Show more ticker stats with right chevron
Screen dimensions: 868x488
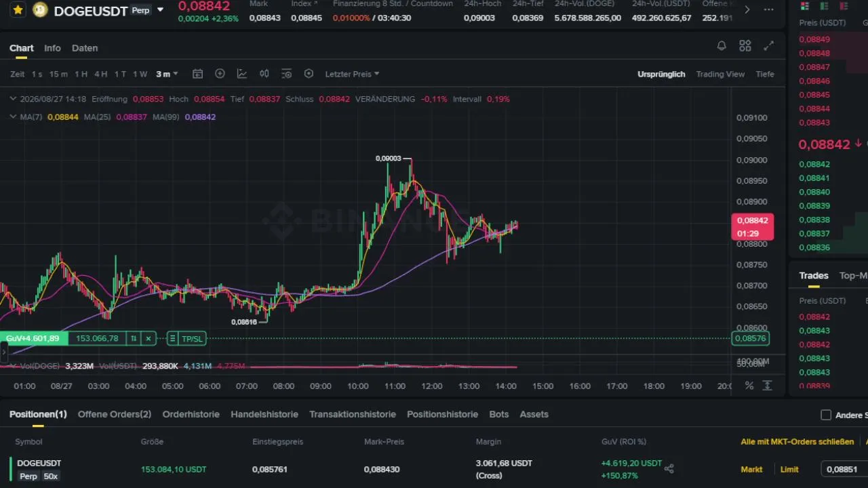coord(747,9)
